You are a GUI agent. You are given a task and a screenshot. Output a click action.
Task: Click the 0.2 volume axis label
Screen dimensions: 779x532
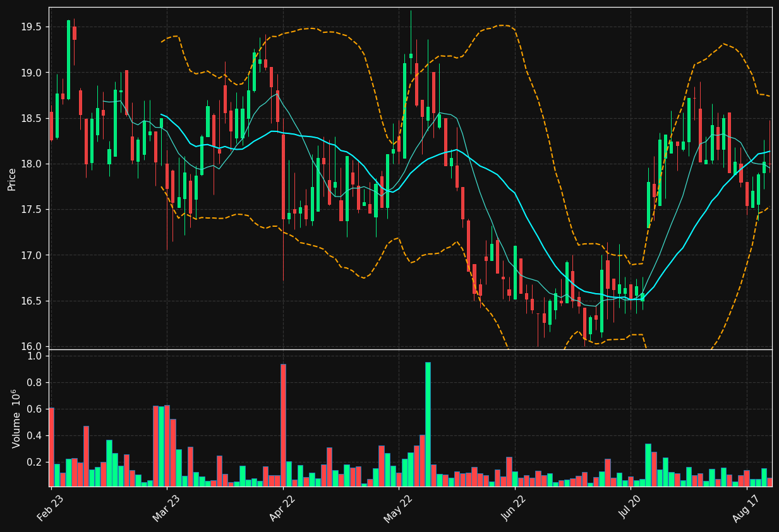35,462
